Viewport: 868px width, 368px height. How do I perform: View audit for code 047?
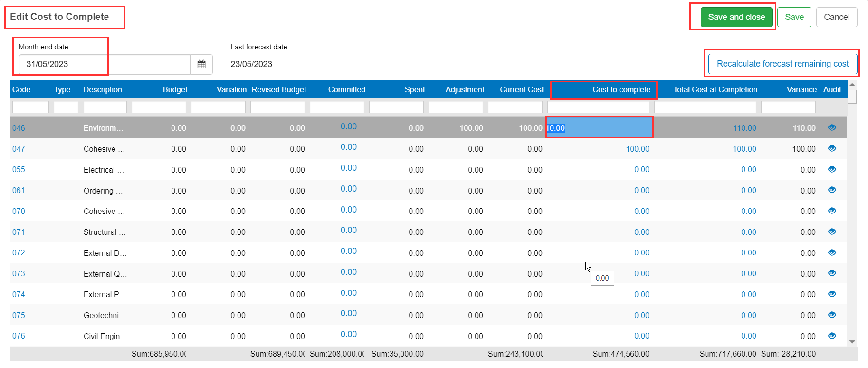tap(832, 148)
